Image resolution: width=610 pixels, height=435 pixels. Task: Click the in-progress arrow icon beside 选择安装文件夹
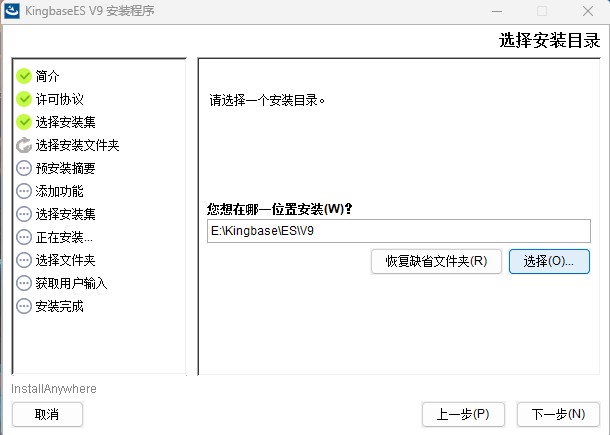pos(24,145)
